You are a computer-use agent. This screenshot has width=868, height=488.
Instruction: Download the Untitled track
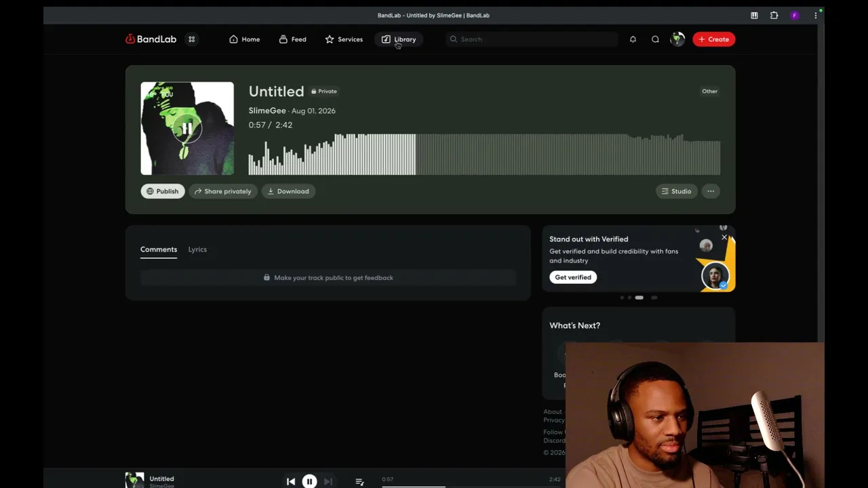pyautogui.click(x=288, y=191)
